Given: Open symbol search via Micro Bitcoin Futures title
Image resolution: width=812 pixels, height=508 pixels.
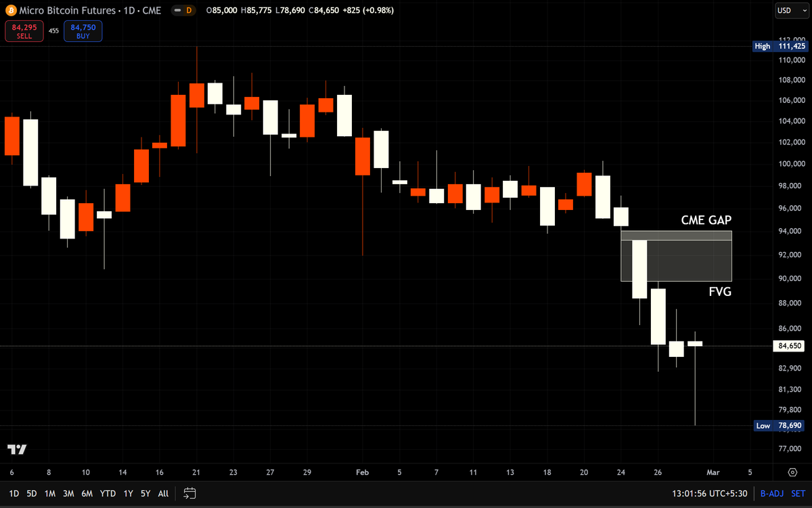Looking at the screenshot, I should coord(89,11).
